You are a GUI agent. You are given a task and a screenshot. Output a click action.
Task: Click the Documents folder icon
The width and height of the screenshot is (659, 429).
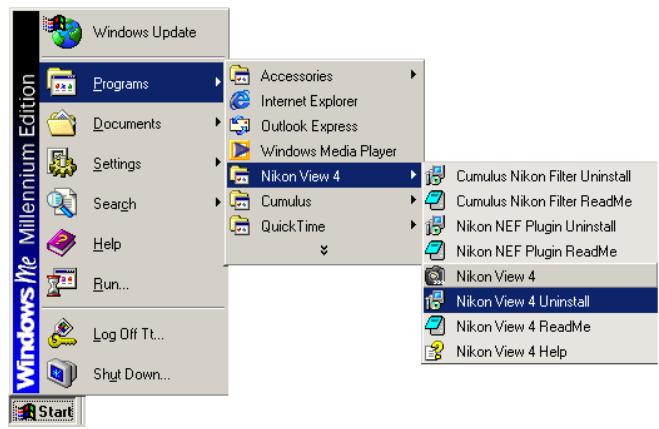pyautogui.click(x=62, y=123)
